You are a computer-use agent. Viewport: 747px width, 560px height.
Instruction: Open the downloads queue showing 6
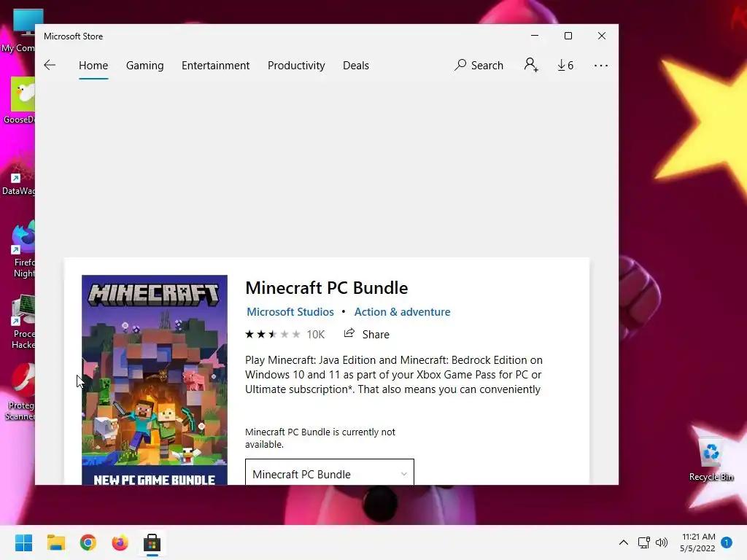[x=565, y=65]
